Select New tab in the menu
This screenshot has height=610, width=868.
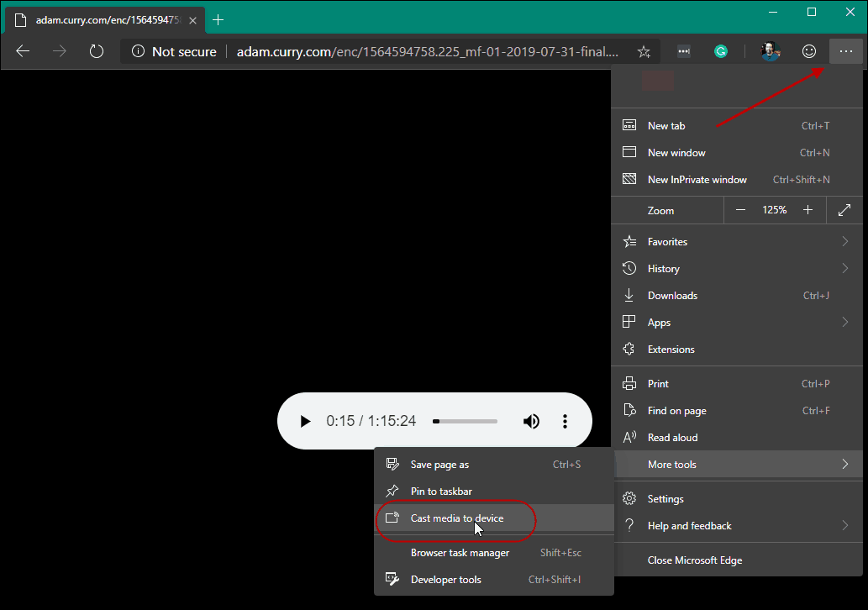click(x=737, y=126)
